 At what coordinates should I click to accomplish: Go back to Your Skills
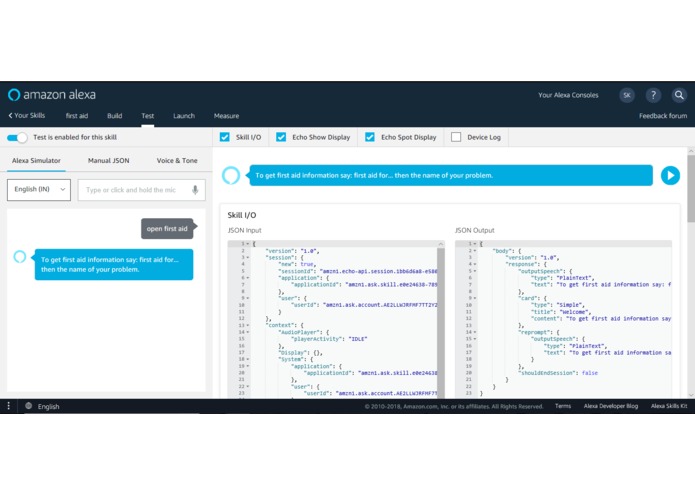tap(27, 116)
